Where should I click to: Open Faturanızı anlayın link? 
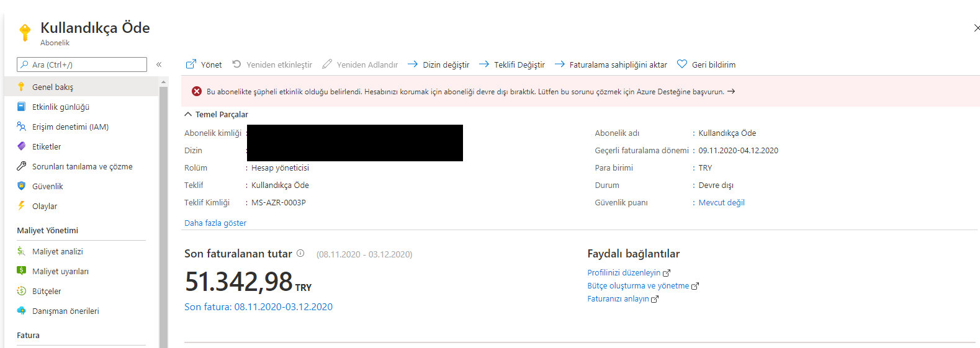tap(618, 298)
